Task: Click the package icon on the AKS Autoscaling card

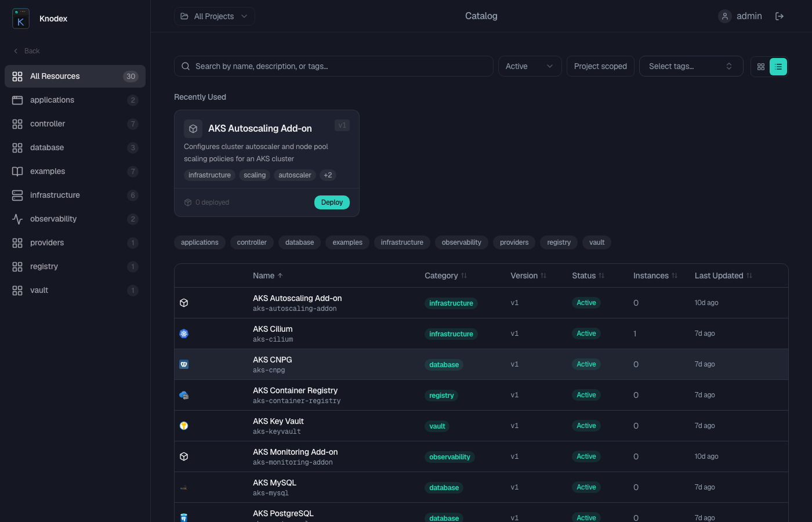Action: (193, 128)
